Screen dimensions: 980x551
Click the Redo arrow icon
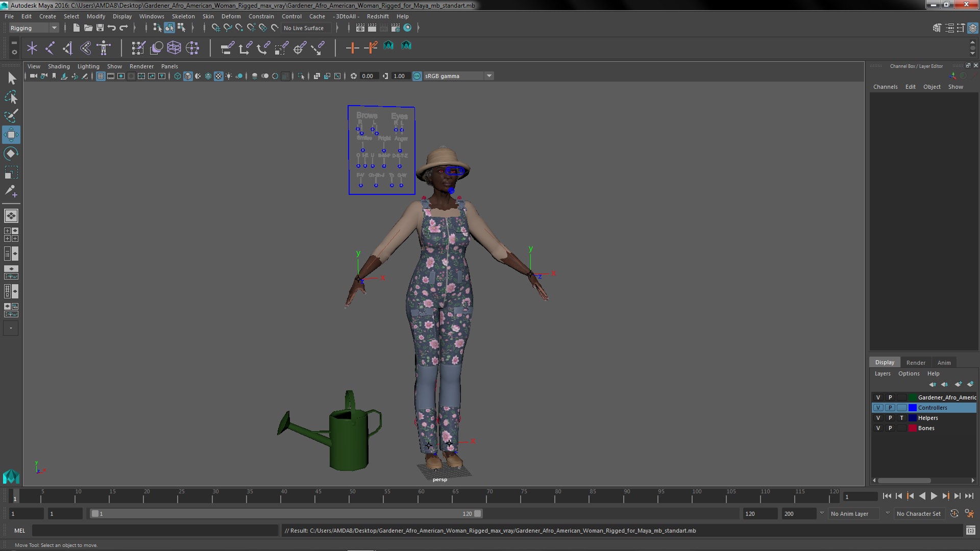(x=124, y=28)
